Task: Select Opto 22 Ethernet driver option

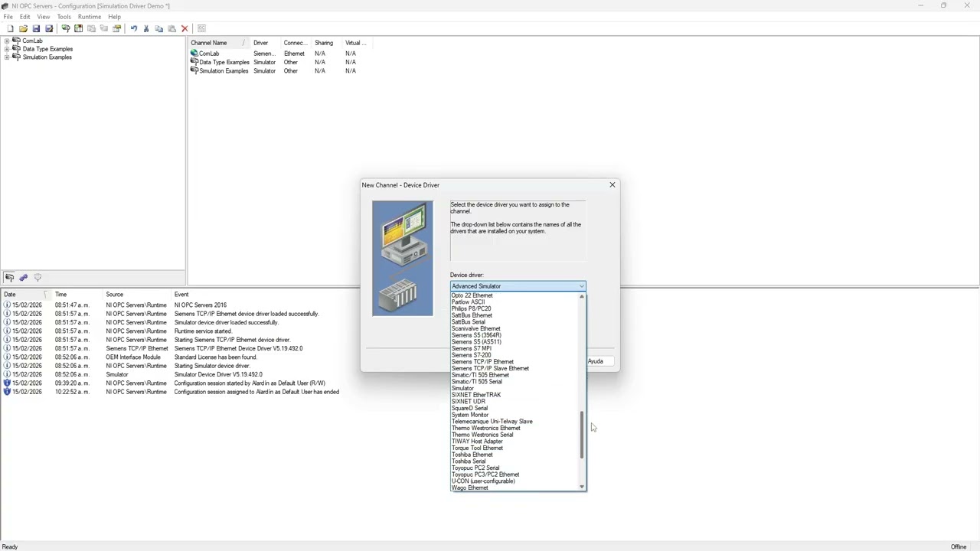Action: click(x=472, y=295)
